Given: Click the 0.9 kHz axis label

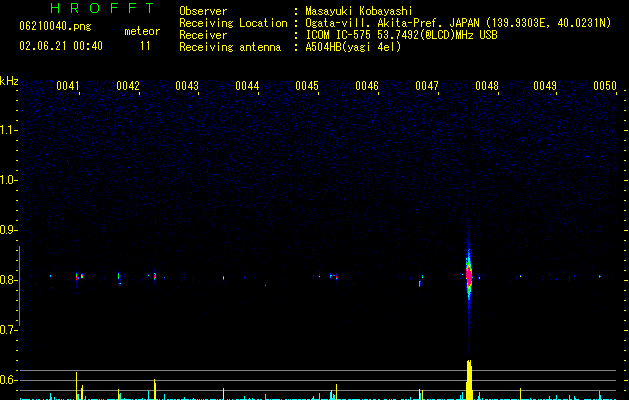Looking at the screenshot, I should (x=8, y=230).
